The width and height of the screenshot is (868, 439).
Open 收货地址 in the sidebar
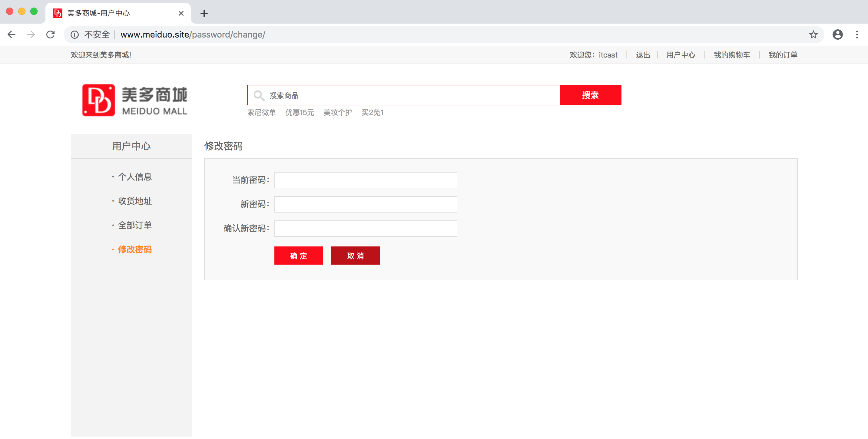pyautogui.click(x=135, y=201)
